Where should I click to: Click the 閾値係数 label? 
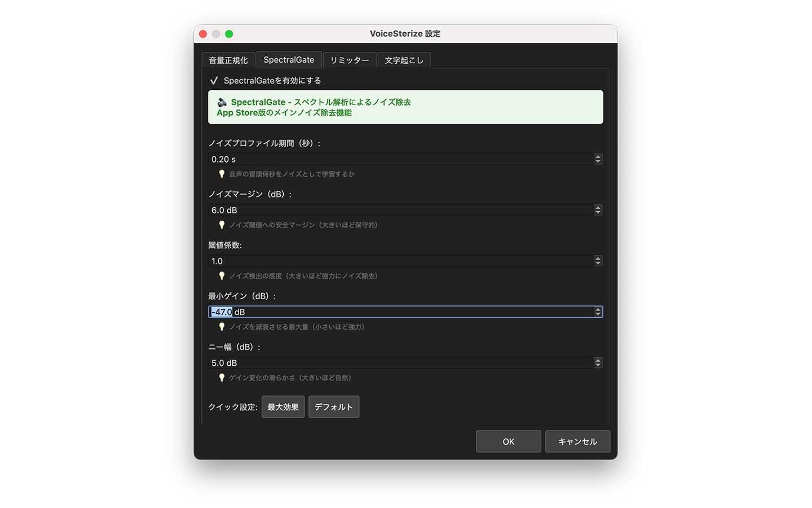pyautogui.click(x=225, y=245)
